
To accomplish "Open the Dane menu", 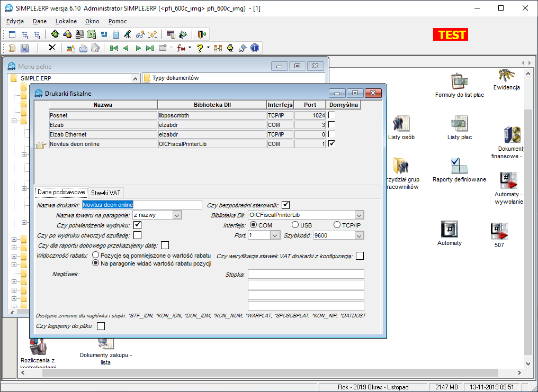I will pos(40,21).
